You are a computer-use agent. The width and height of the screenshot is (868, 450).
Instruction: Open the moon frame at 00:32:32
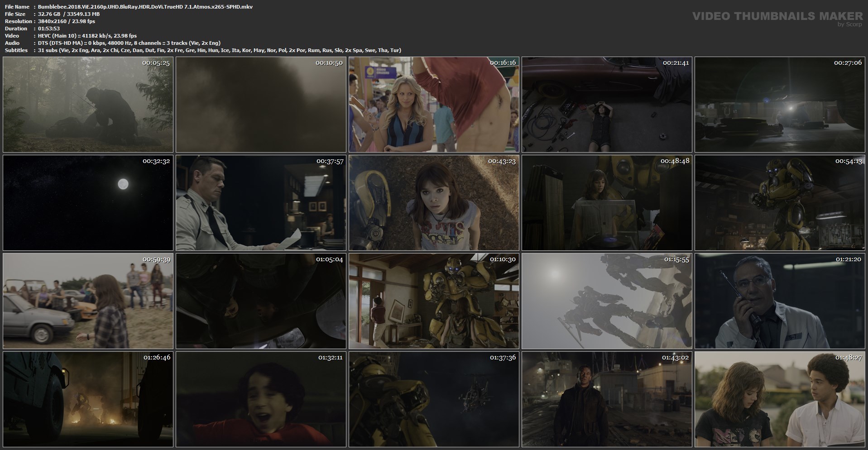pos(88,203)
